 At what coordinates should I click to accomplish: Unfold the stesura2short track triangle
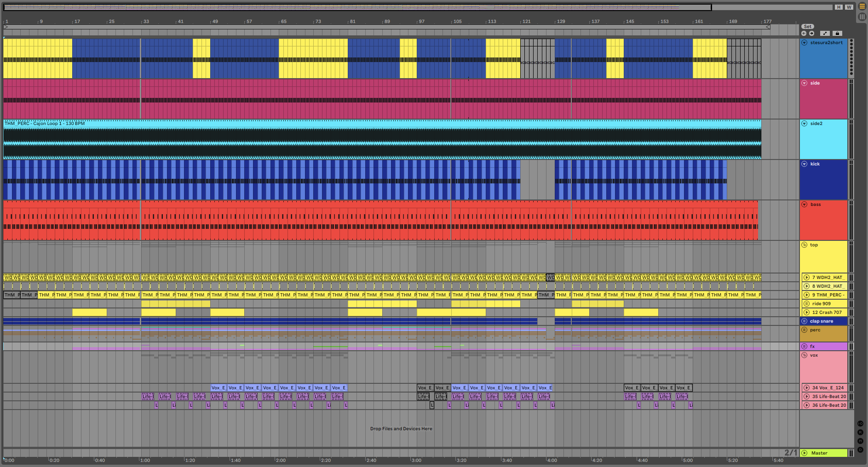point(805,43)
